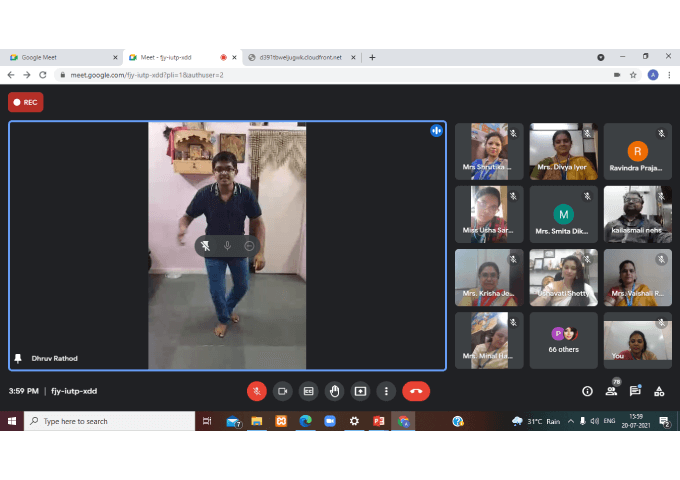Raise hand in the meeting

click(334, 391)
